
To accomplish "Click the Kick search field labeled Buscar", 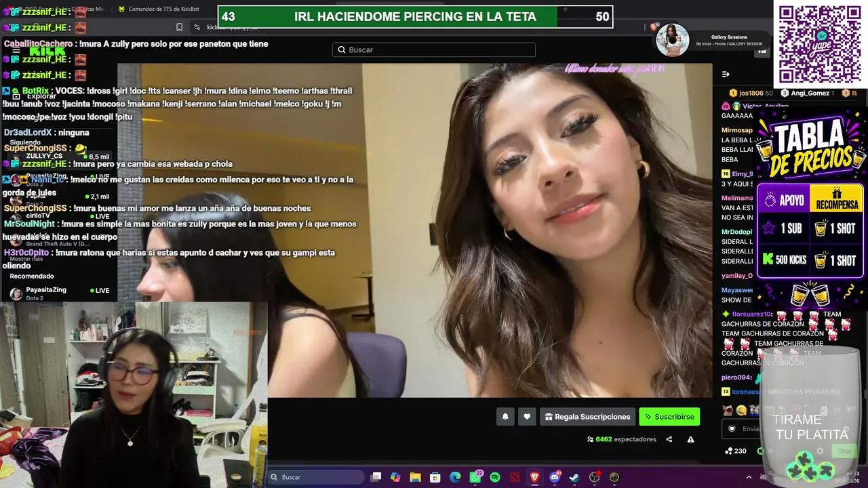I will [434, 49].
